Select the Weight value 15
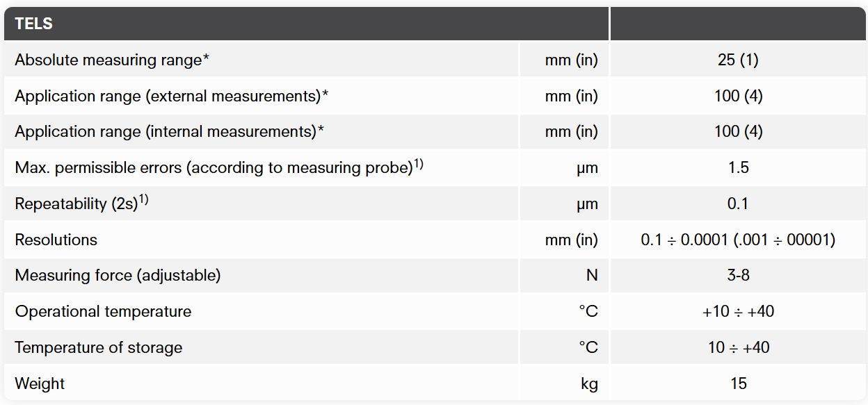Screen dimensions: 868x405 [738, 383]
